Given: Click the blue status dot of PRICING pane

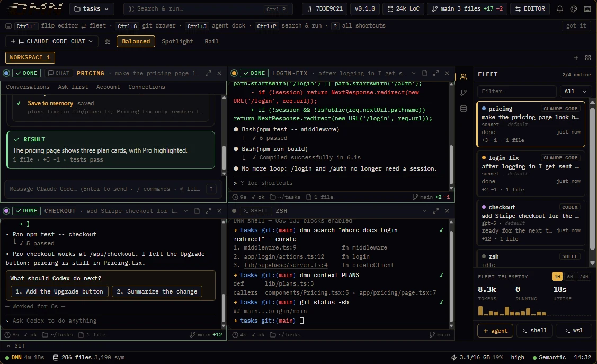Looking at the screenshot, I should pos(6,73).
